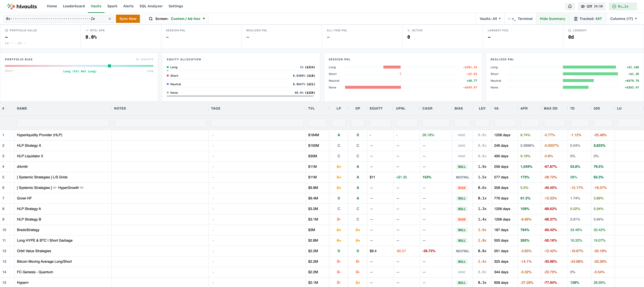Screen dimensions: 644x287
Task: Open the Hyperliquidity Provider (HLP) vault row
Action: coord(322,135)
